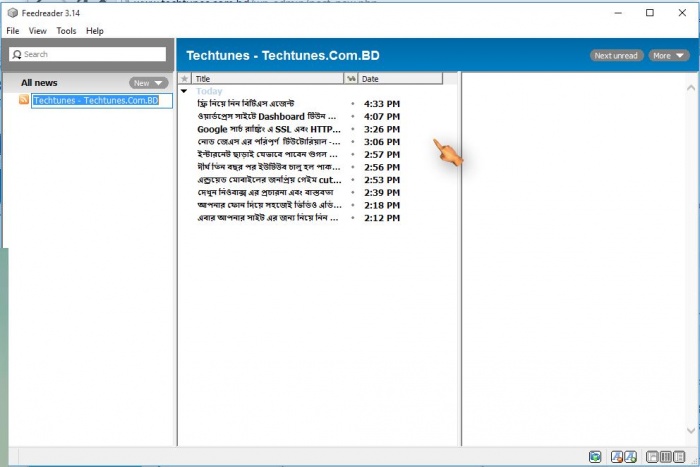The height and width of the screenshot is (467, 700).
Task: Click the 2:12 PM date cell
Action: pos(382,218)
